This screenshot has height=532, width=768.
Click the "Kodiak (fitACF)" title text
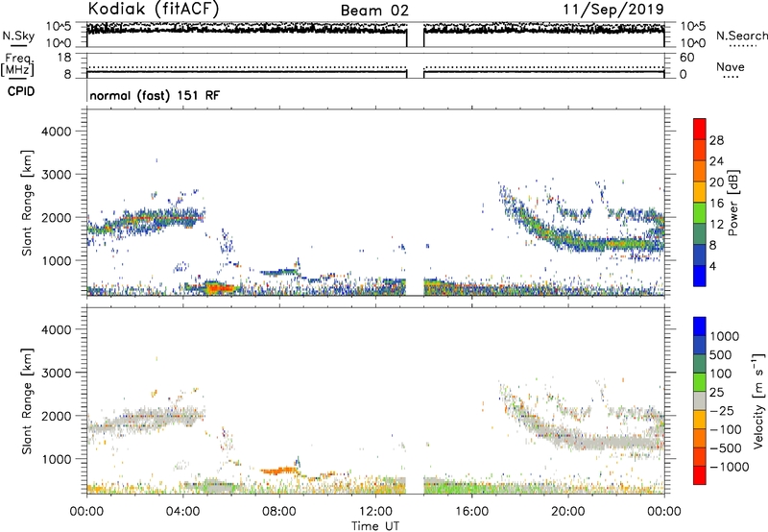point(154,10)
